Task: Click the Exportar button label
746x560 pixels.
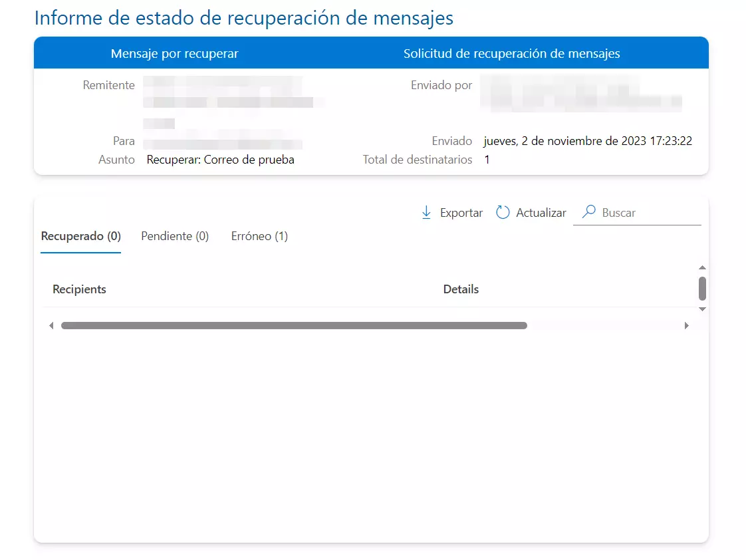Action: (461, 212)
